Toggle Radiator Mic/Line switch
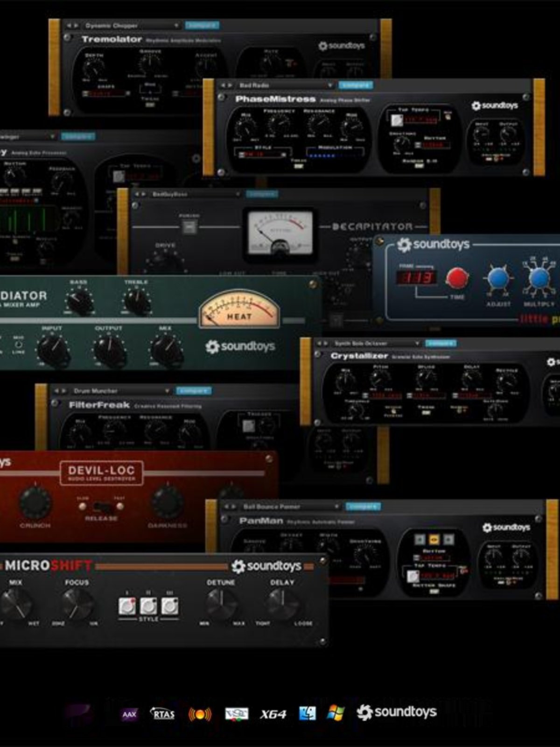The height and width of the screenshot is (747, 560). click(x=18, y=345)
